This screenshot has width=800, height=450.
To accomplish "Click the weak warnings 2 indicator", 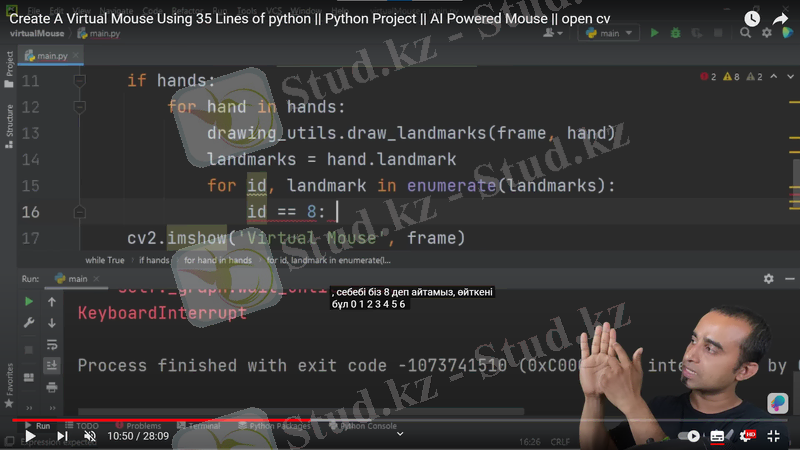I will pos(755,77).
